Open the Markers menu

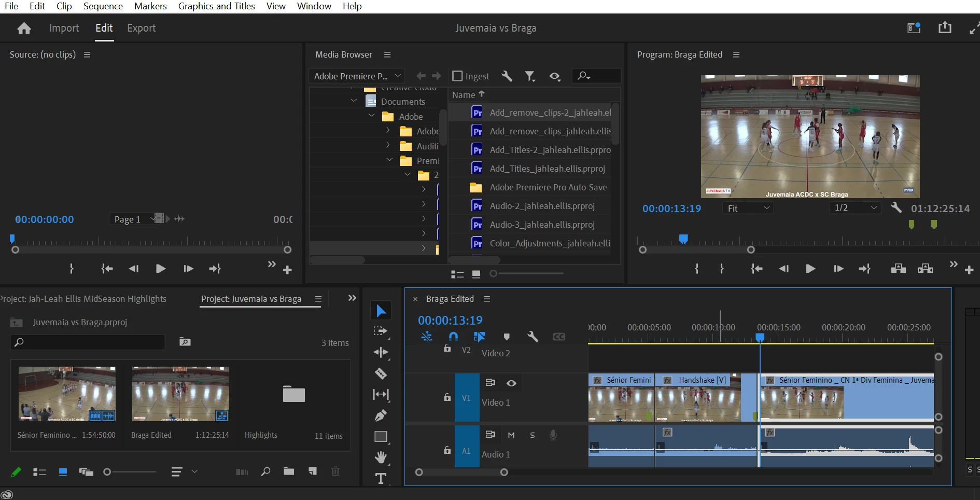[x=150, y=6]
